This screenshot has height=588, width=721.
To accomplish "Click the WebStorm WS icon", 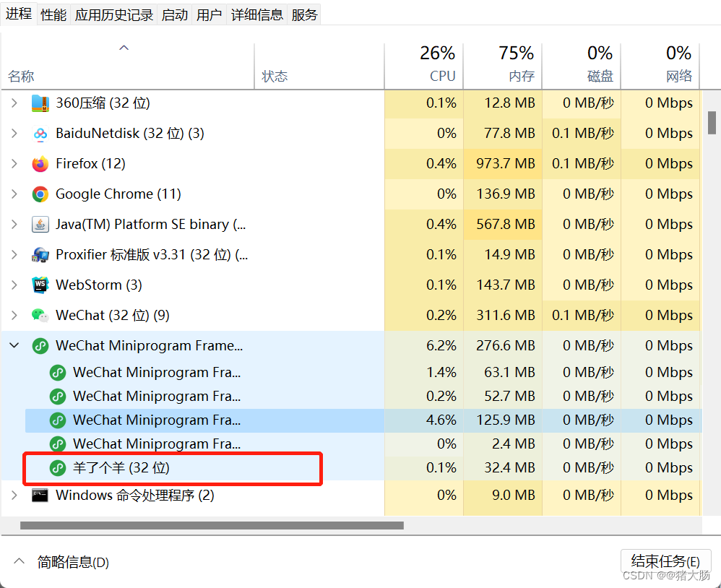I will point(40,285).
